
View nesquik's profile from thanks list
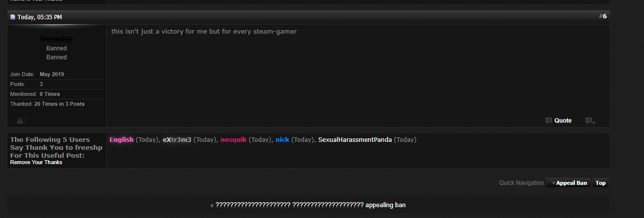tap(234, 140)
